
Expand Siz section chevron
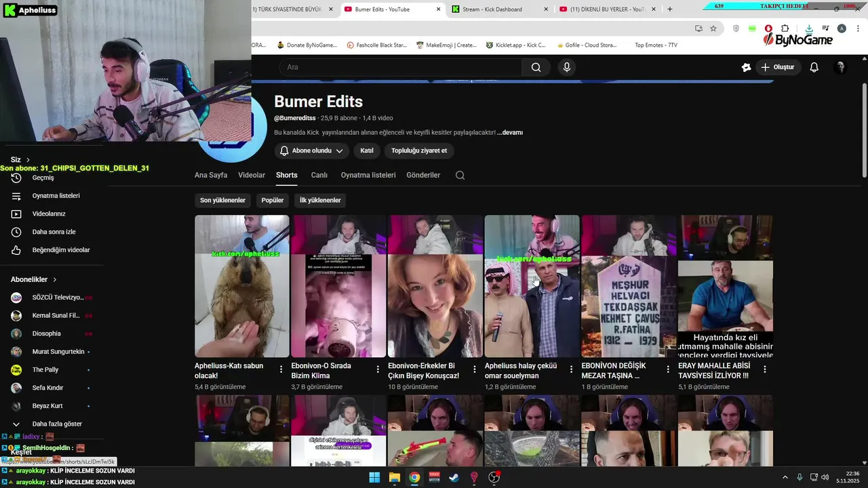(x=28, y=160)
